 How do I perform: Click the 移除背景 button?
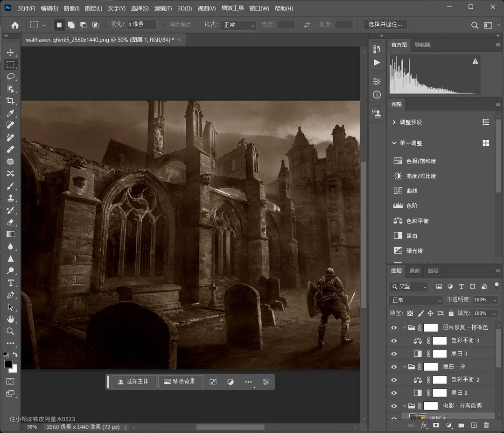click(180, 382)
